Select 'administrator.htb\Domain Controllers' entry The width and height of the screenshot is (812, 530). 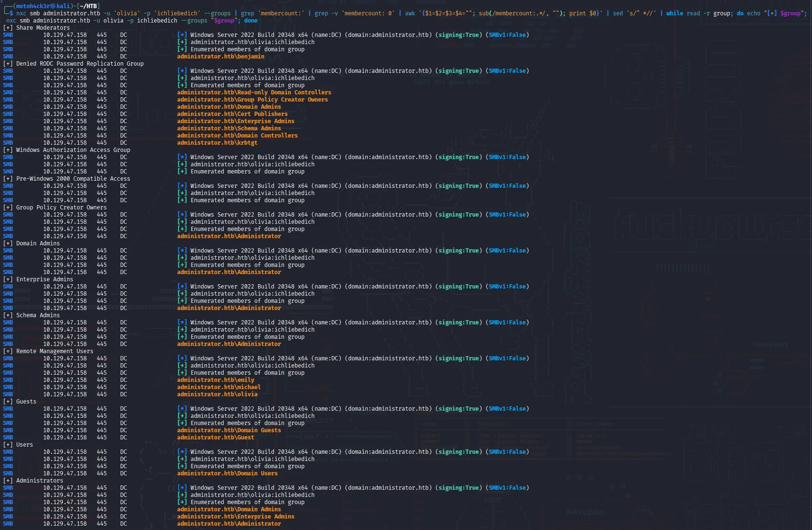[237, 136]
